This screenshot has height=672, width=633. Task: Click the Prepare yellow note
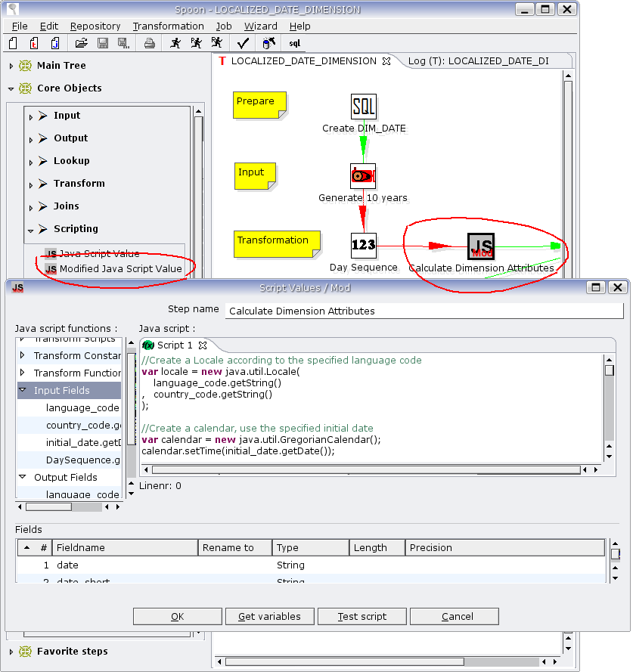(259, 105)
